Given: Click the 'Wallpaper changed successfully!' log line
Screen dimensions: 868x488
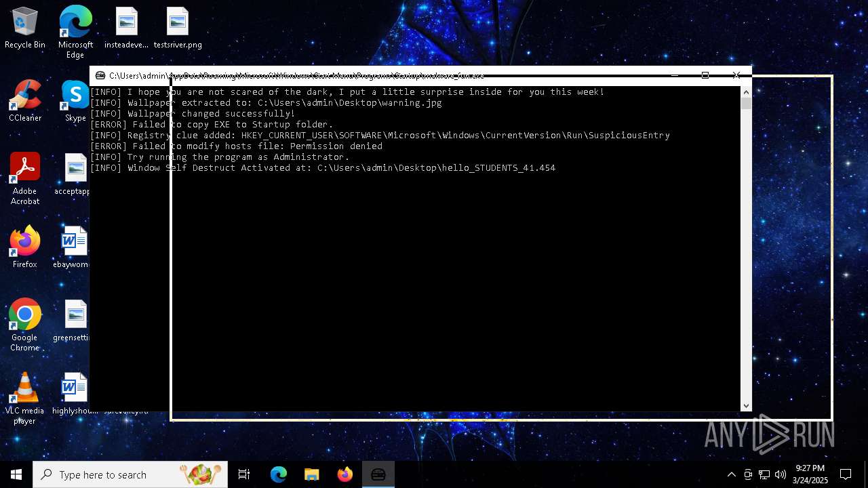Looking at the screenshot, I should pyautogui.click(x=193, y=114).
